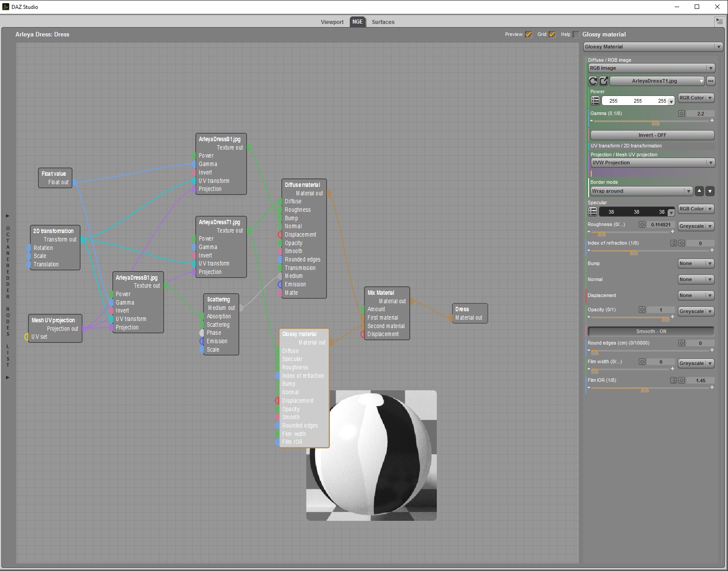Viewport: 728px width, 571px height.
Task: Open the Film width Greyscale dropdown
Action: 696,363
